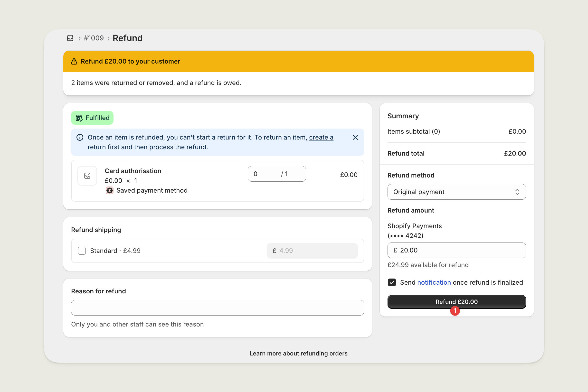Click Learn more about refunding orders
This screenshot has height=392, width=588.
coord(298,354)
